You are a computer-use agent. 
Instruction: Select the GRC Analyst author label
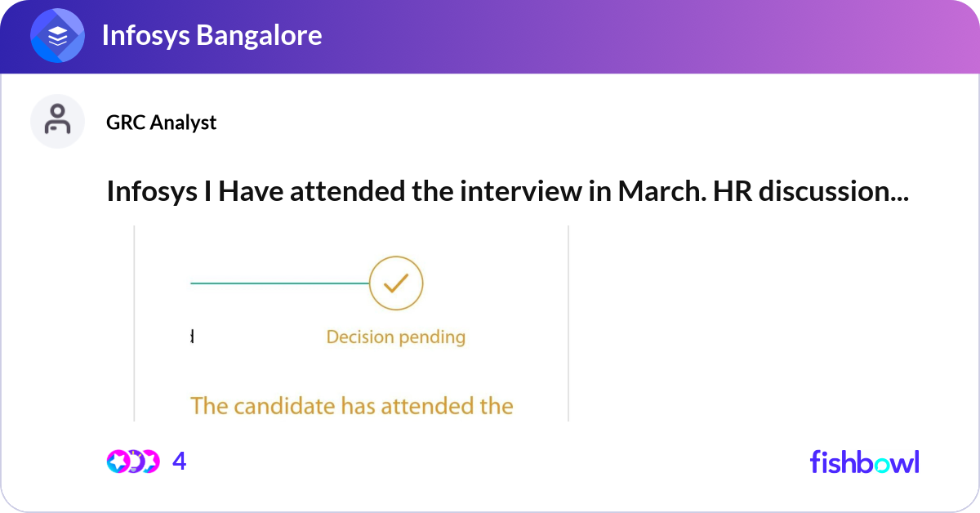click(161, 123)
